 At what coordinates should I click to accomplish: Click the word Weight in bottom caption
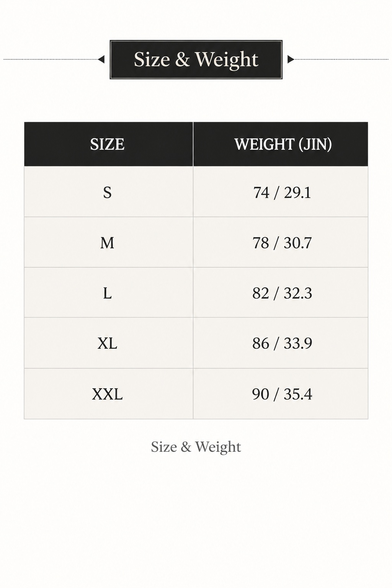(218, 447)
